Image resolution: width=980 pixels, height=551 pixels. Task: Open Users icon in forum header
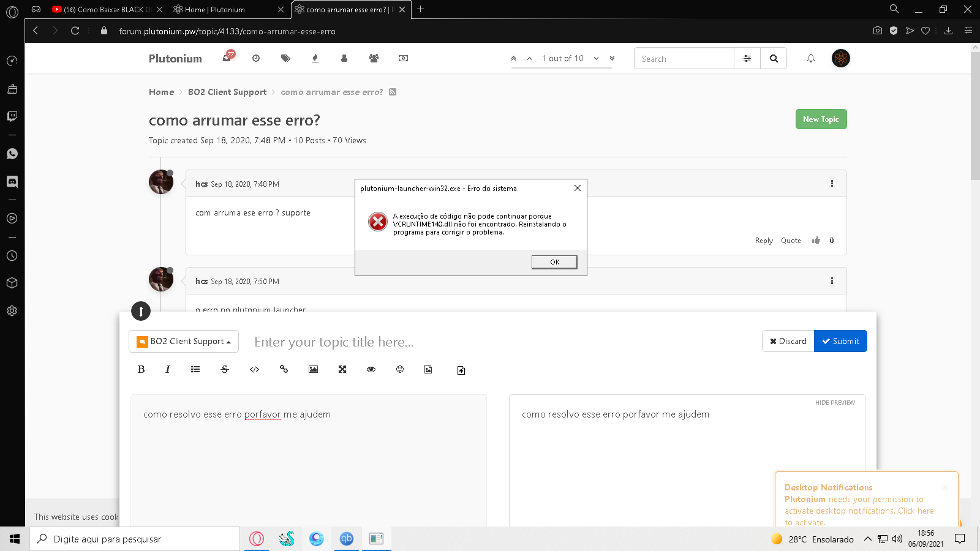(344, 58)
